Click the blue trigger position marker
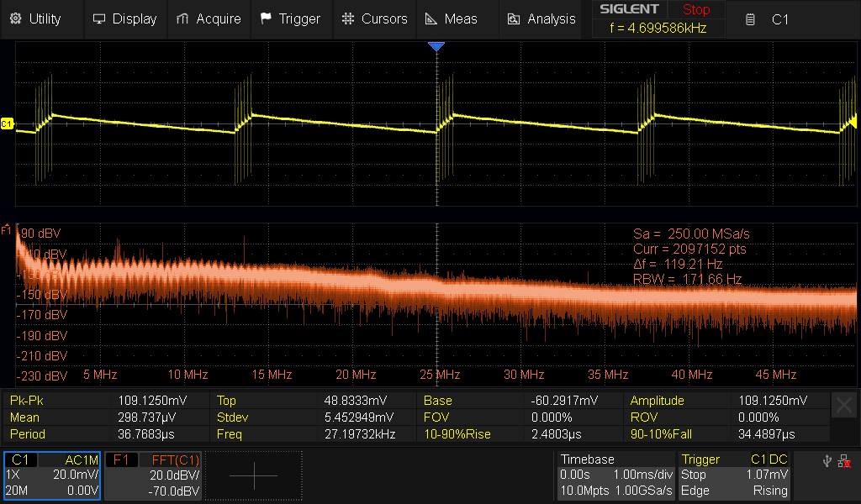Viewport: 861px width, 504px height. (x=436, y=47)
